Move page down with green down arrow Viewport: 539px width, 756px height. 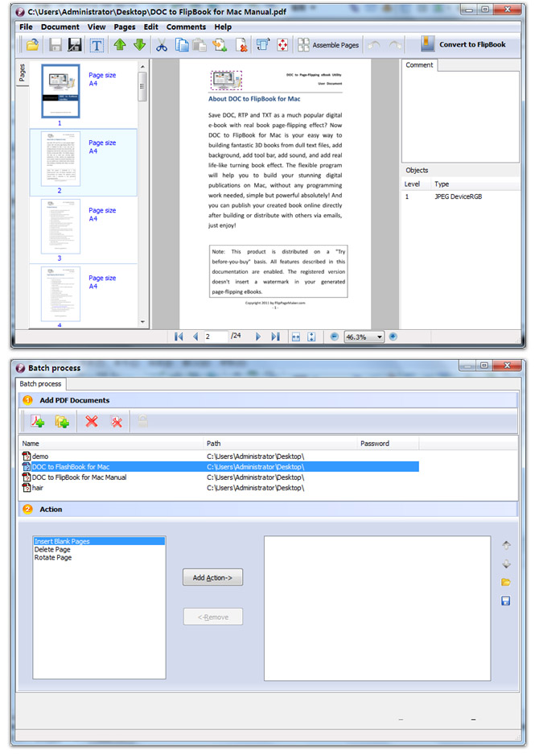[140, 45]
